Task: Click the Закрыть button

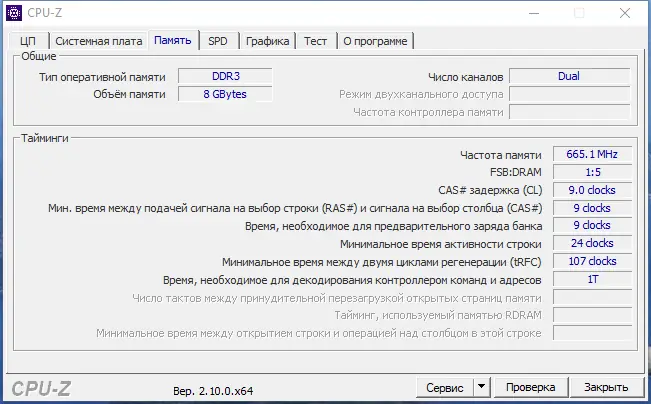Action: (606, 387)
